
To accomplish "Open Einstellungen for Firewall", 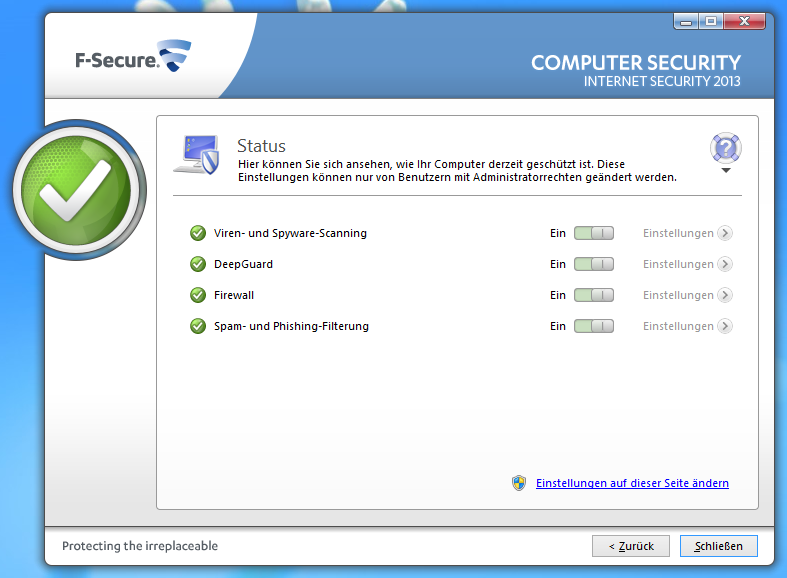I will (678, 295).
